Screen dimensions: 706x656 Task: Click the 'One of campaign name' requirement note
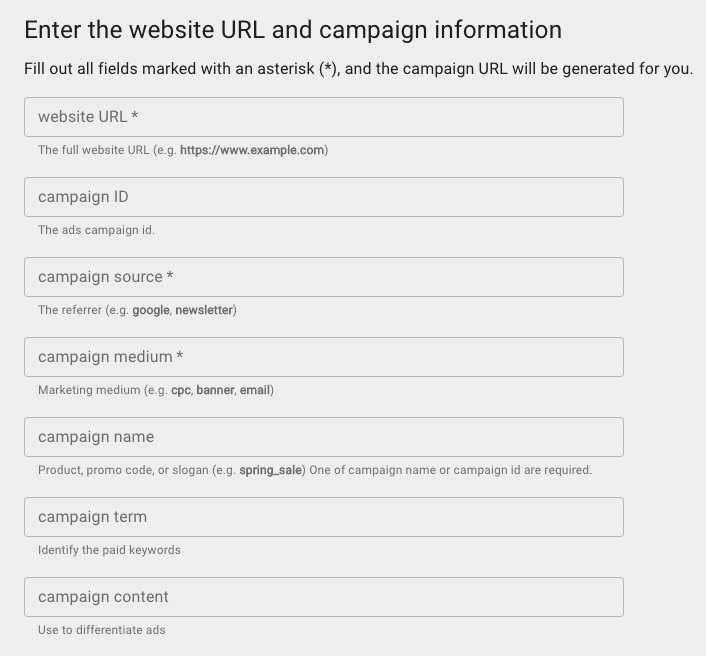coord(450,470)
